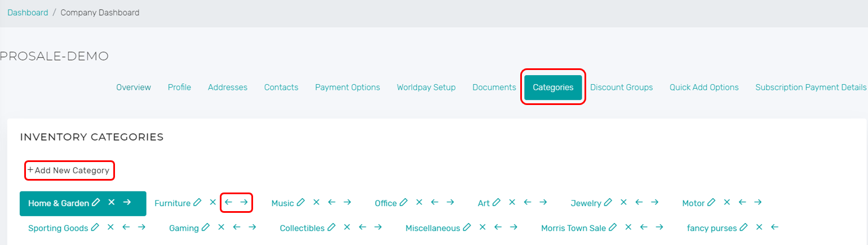Remove the Jewelry category
The image size is (868, 245).
[x=623, y=202]
